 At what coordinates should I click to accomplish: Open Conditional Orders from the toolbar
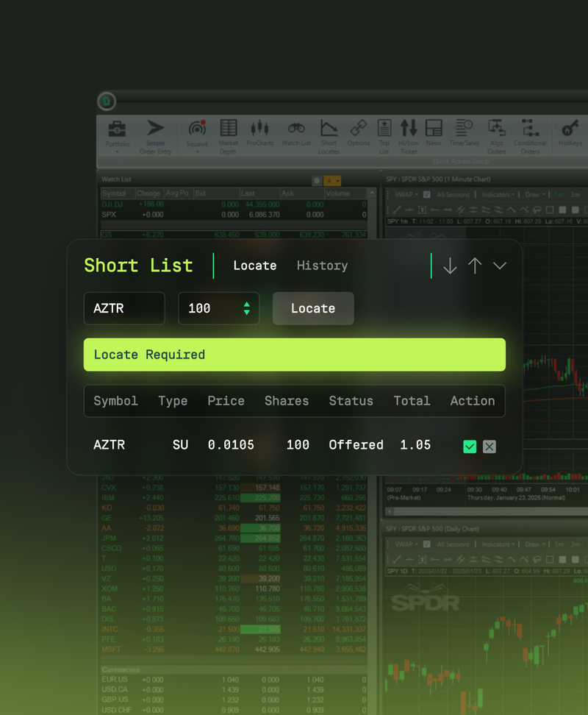point(530,128)
